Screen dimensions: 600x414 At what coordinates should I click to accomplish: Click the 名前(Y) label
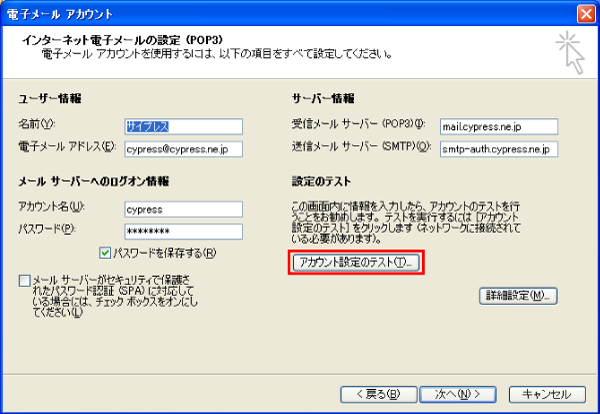(37, 124)
